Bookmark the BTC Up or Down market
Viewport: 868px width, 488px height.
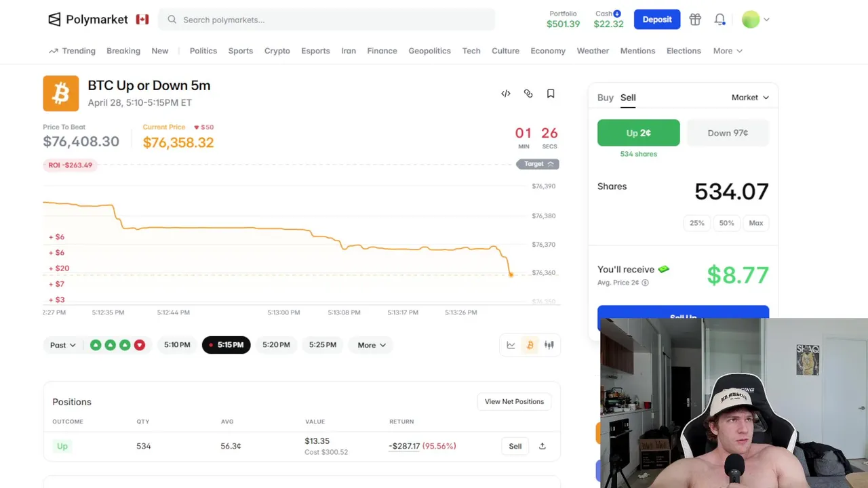(x=551, y=94)
